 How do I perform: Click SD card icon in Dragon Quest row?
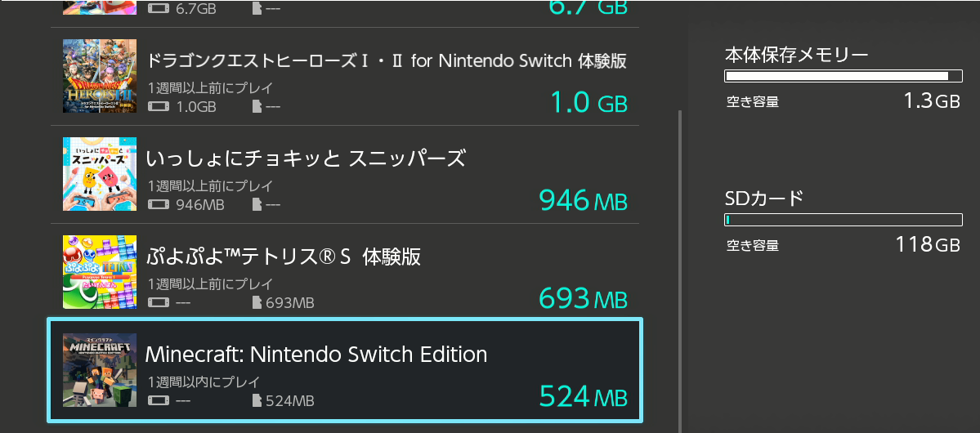[x=258, y=106]
